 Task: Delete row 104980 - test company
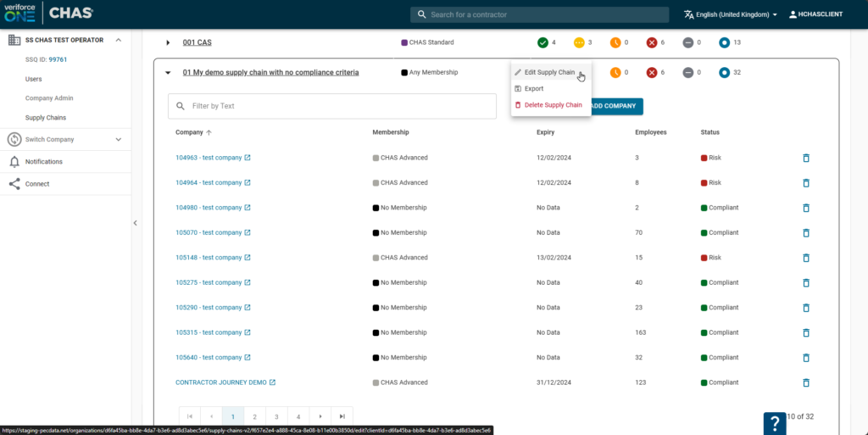806,208
